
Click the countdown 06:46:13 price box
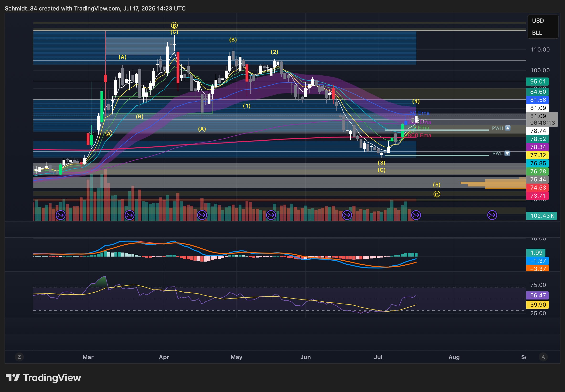542,119
